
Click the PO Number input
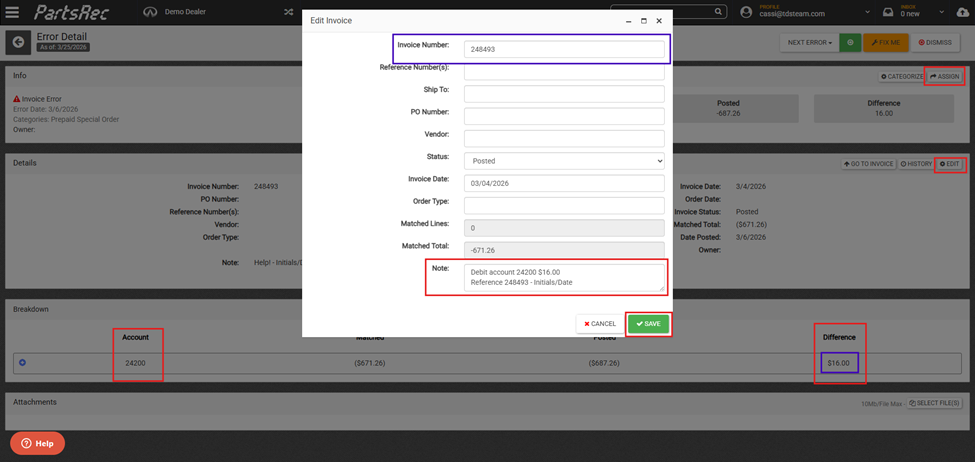(564, 116)
